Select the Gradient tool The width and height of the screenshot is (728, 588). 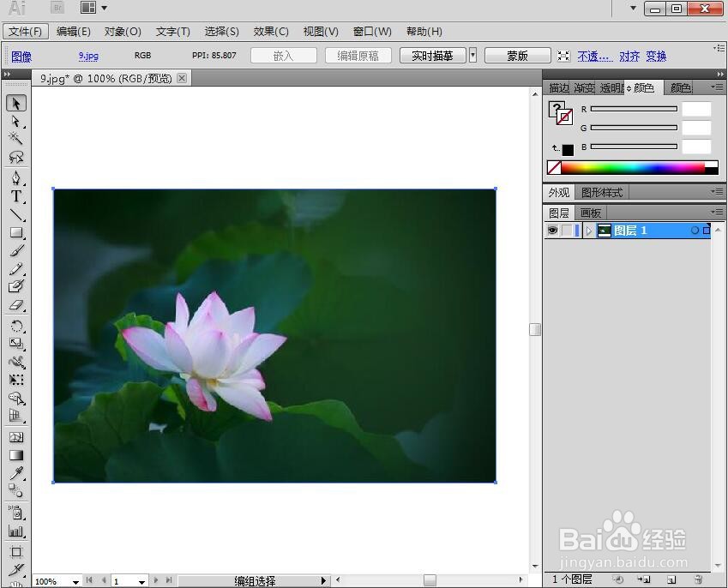click(x=16, y=455)
